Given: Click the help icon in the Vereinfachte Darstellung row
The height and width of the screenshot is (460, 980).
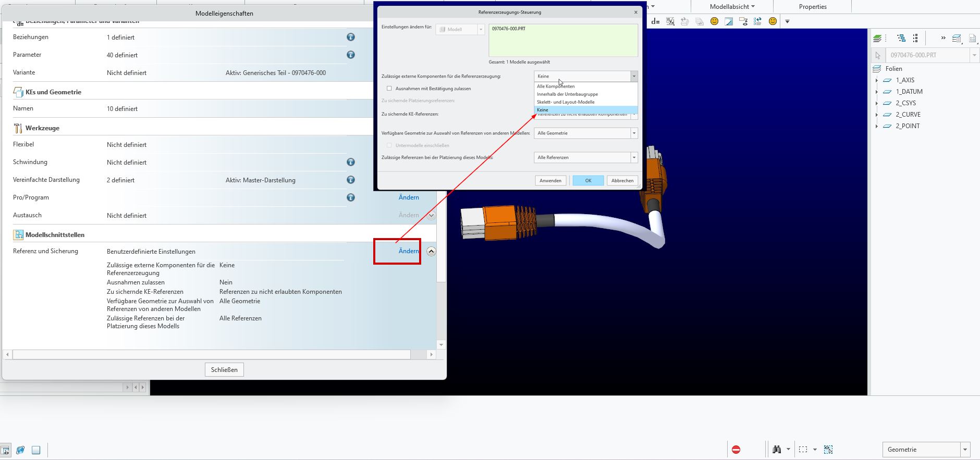Looking at the screenshot, I should [x=351, y=180].
